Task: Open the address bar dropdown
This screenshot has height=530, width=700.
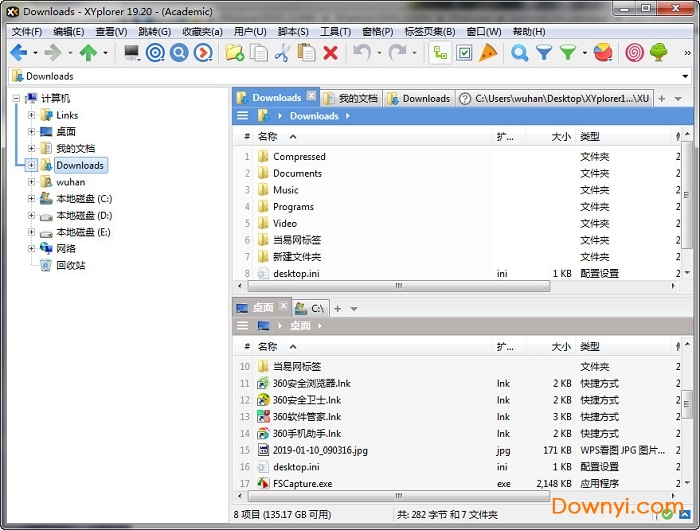Action: 685,76
